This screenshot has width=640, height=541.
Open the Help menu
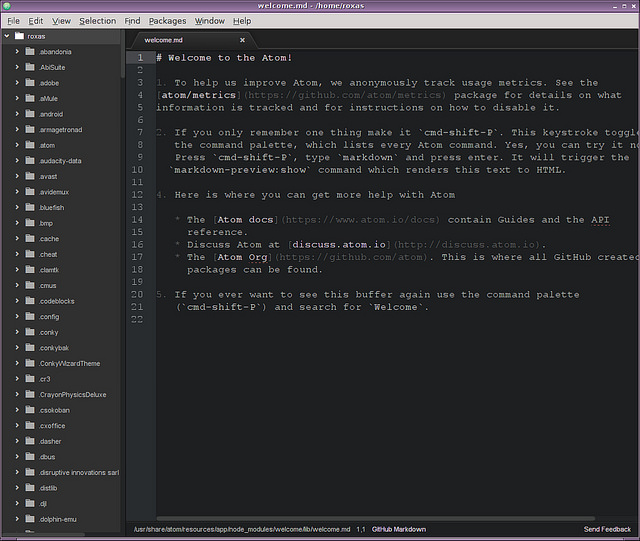click(x=242, y=21)
